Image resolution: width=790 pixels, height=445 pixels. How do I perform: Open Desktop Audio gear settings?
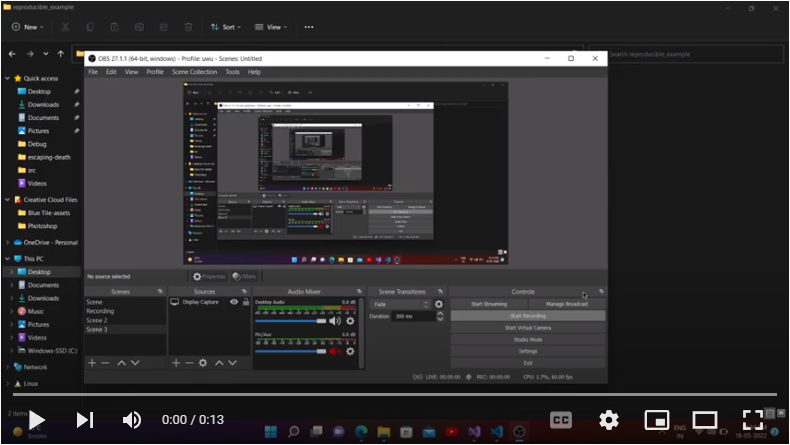pos(350,321)
